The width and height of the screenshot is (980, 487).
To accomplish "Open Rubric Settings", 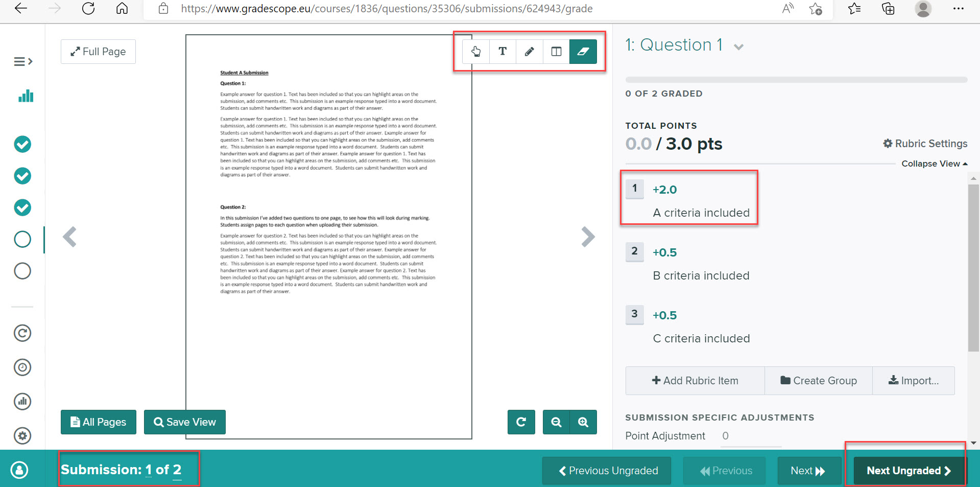I will 925,144.
